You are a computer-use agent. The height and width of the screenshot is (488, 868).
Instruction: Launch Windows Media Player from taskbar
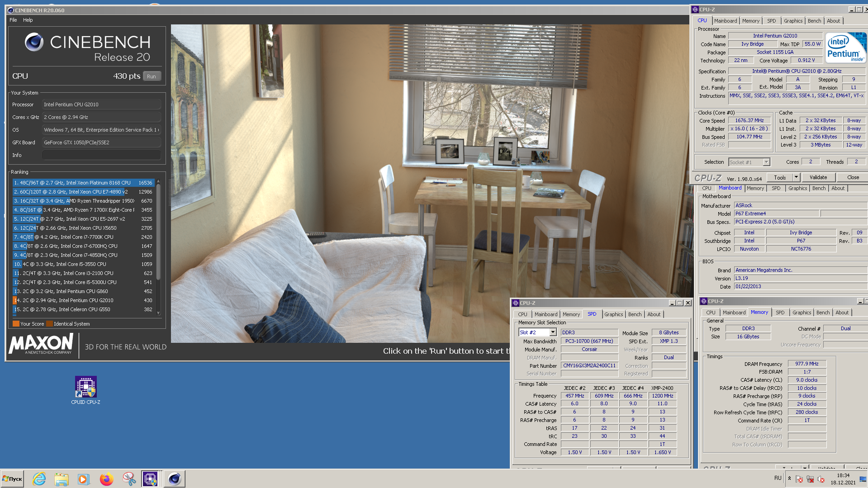coord(84,479)
